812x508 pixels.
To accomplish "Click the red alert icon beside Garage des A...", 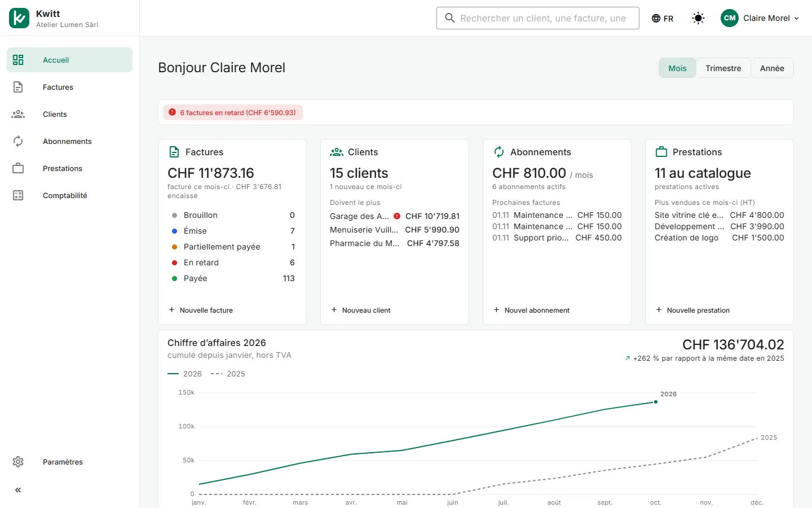I will click(397, 216).
